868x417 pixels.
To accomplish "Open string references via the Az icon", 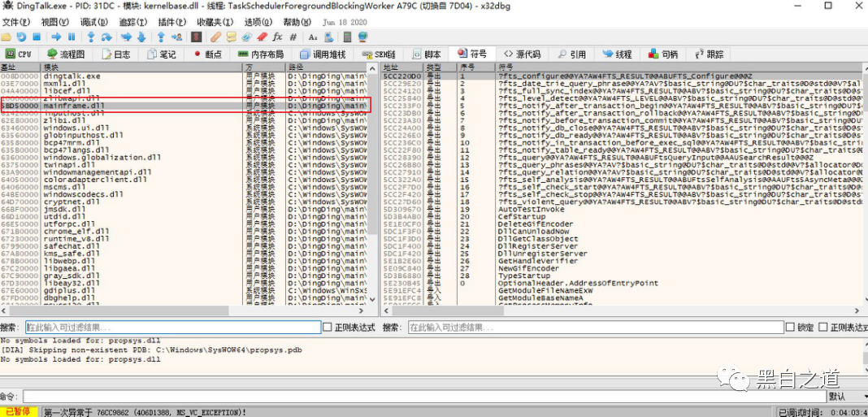I will (313, 37).
